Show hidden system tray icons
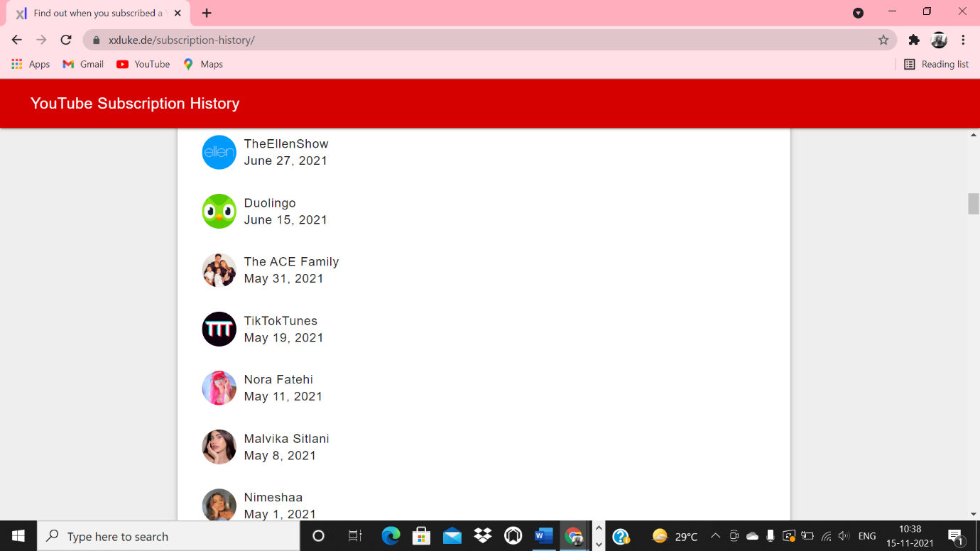The image size is (980, 551). tap(715, 536)
